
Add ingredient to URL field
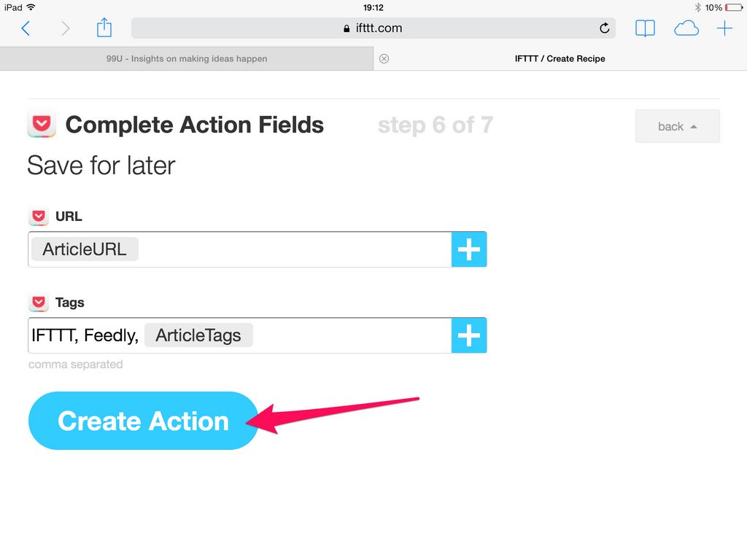point(469,249)
